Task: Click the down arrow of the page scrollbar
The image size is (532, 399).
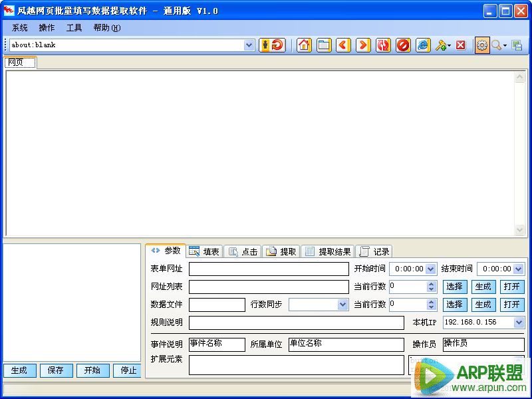Action: [x=520, y=230]
